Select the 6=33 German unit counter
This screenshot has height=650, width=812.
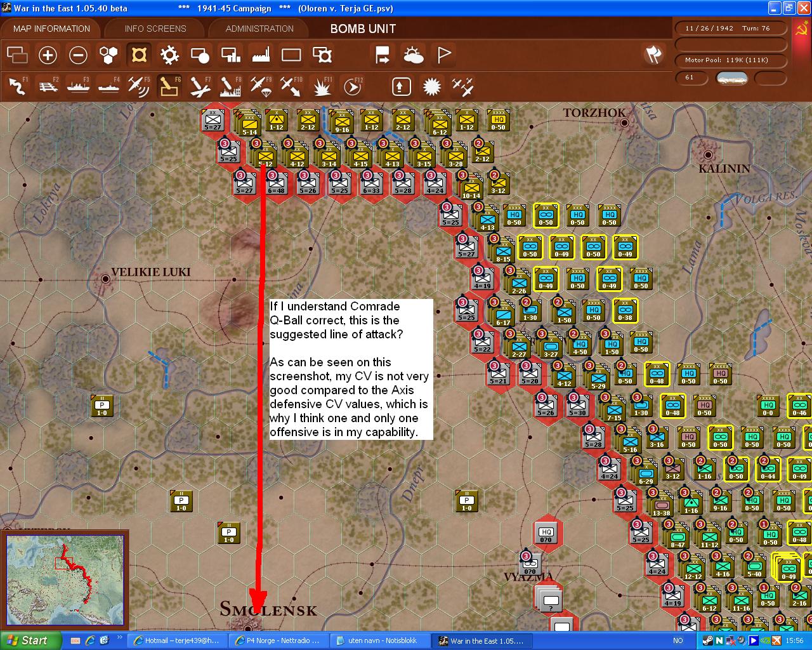pyautogui.click(x=372, y=183)
